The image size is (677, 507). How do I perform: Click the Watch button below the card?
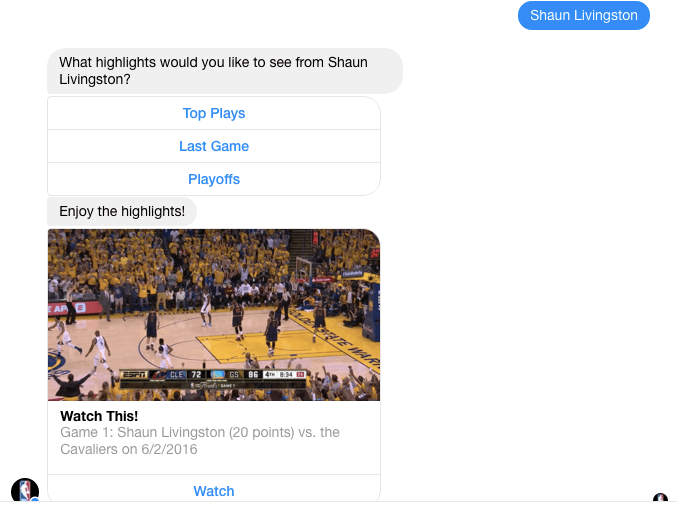[214, 491]
